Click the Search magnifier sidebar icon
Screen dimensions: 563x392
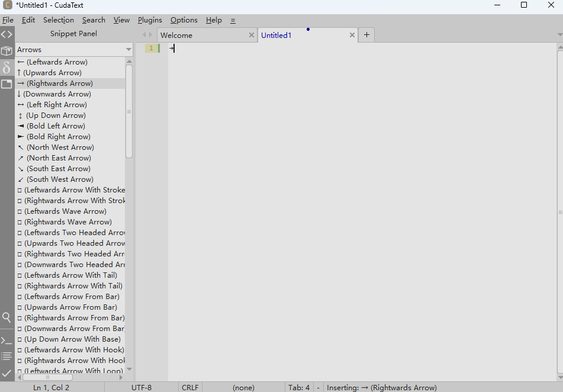pyautogui.click(x=7, y=317)
